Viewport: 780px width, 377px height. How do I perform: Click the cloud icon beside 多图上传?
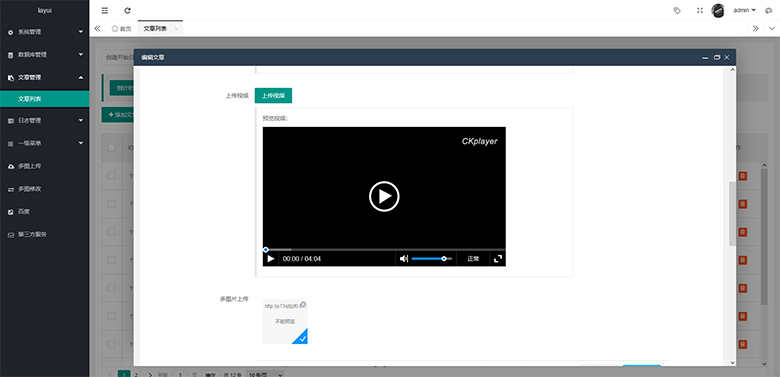[11, 166]
